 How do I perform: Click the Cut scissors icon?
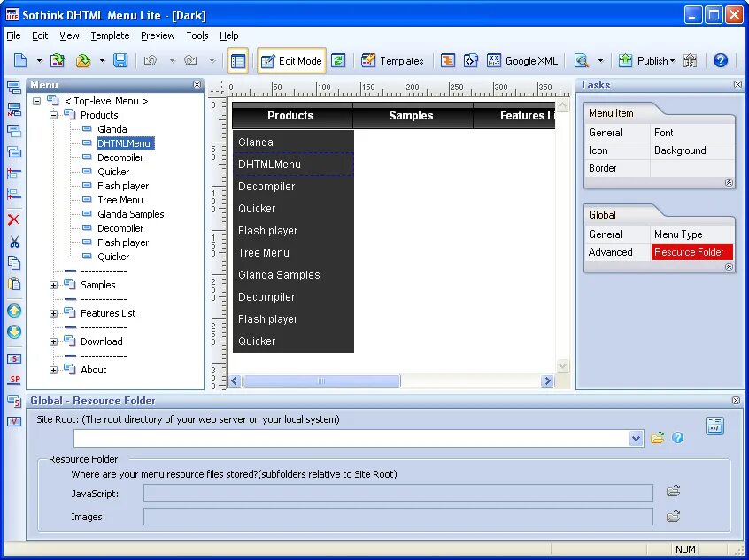pyautogui.click(x=14, y=242)
